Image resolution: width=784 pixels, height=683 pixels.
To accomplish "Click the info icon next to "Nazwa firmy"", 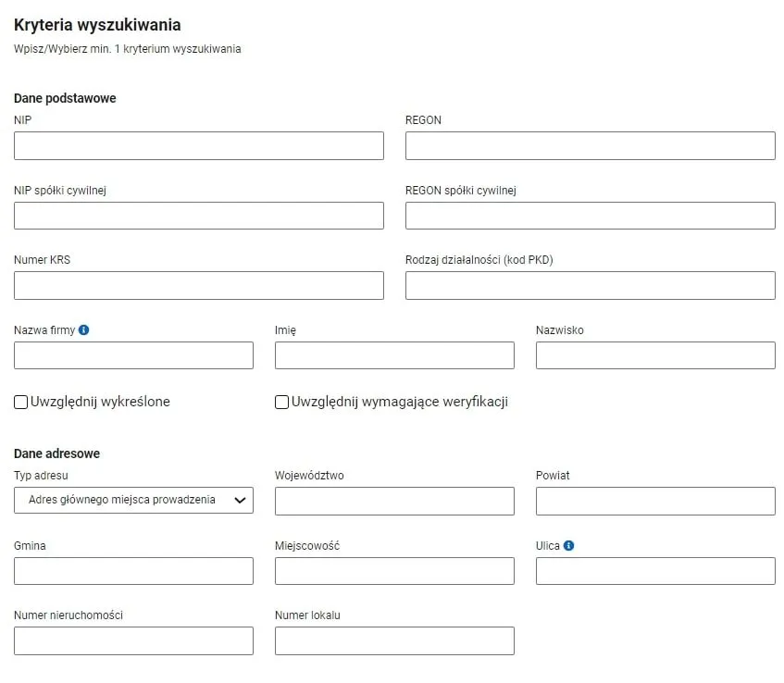I will point(85,329).
